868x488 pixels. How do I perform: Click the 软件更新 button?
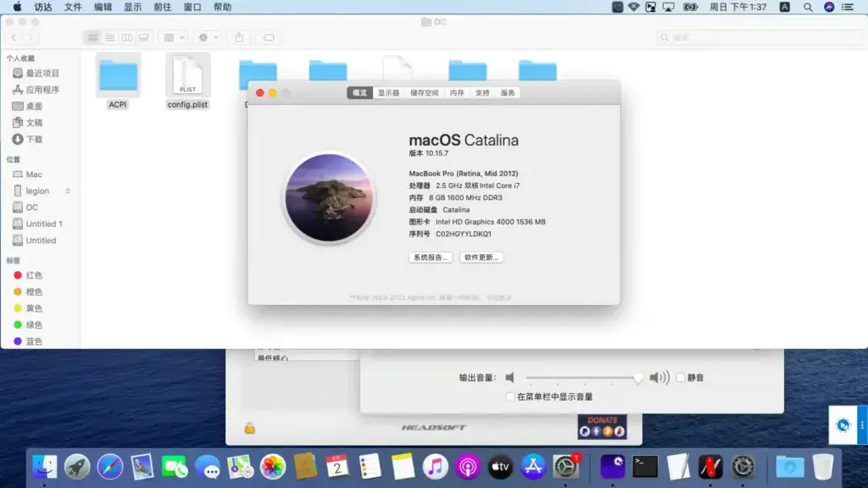pos(481,258)
